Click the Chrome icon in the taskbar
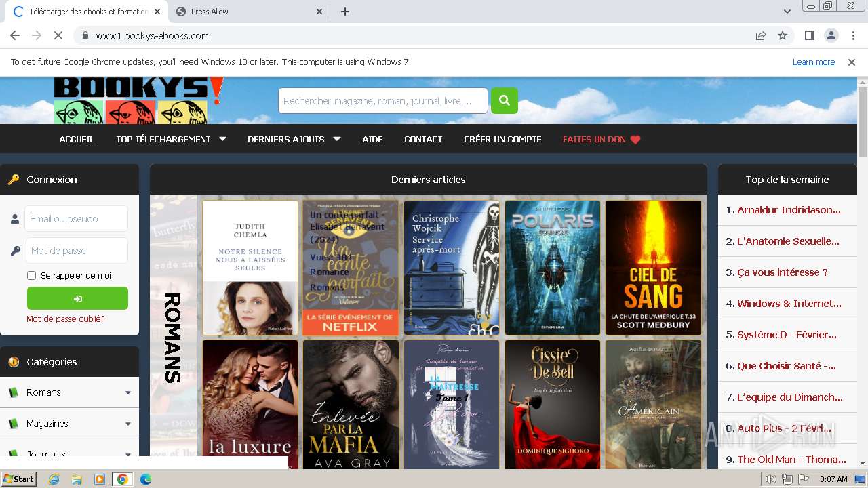This screenshot has height=488, width=868. coord(122,479)
